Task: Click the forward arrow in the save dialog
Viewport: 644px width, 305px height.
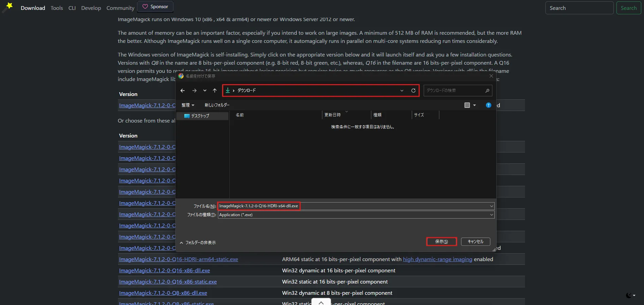Action: (194, 91)
